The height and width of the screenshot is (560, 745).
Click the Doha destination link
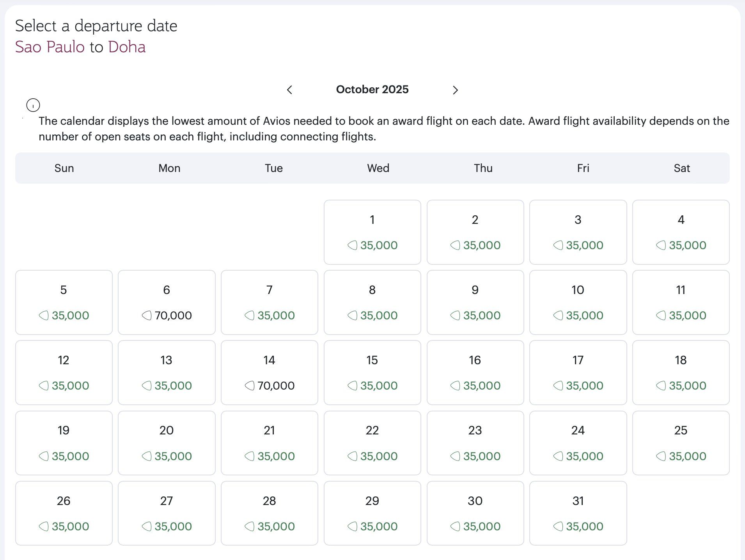point(127,47)
